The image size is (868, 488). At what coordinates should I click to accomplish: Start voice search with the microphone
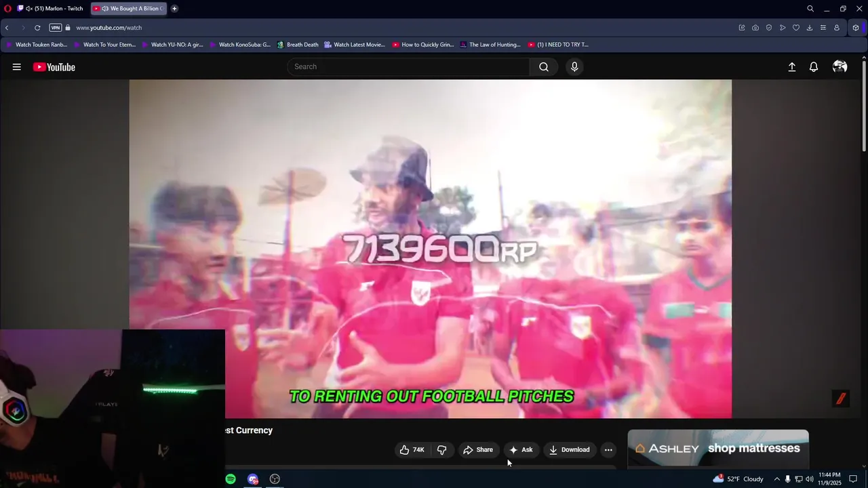tap(574, 66)
